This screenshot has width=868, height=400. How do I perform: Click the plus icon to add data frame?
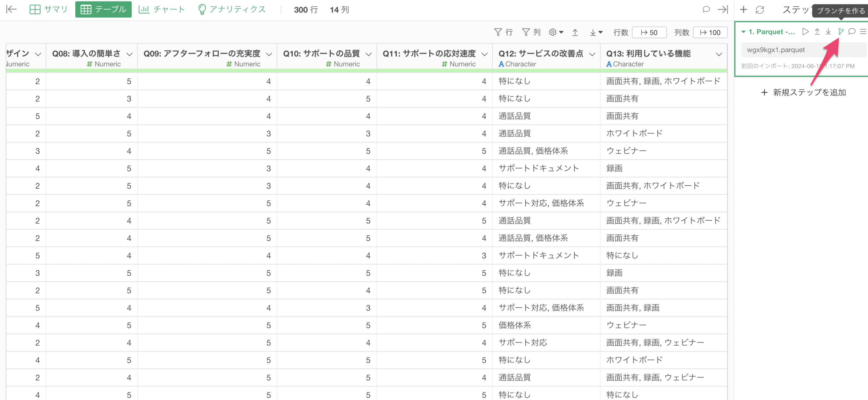pyautogui.click(x=743, y=10)
